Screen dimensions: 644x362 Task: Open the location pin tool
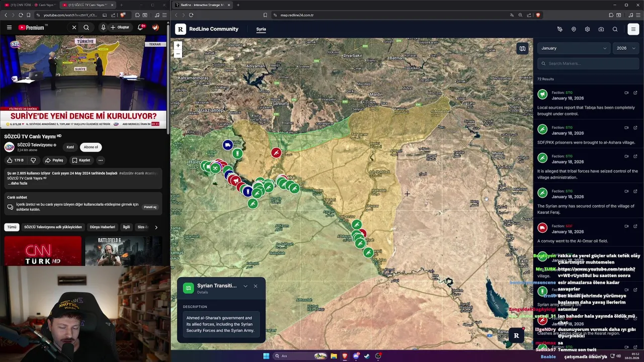[574, 29]
